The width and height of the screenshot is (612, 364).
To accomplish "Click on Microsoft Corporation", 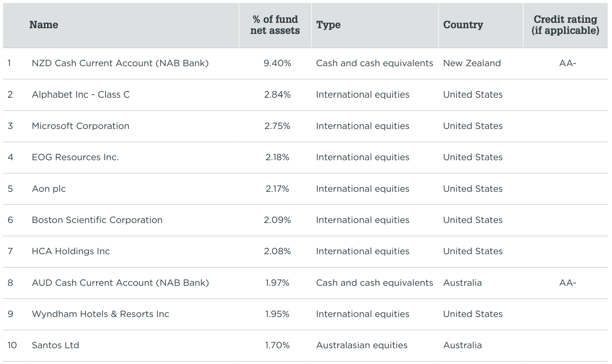I will (x=80, y=126).
